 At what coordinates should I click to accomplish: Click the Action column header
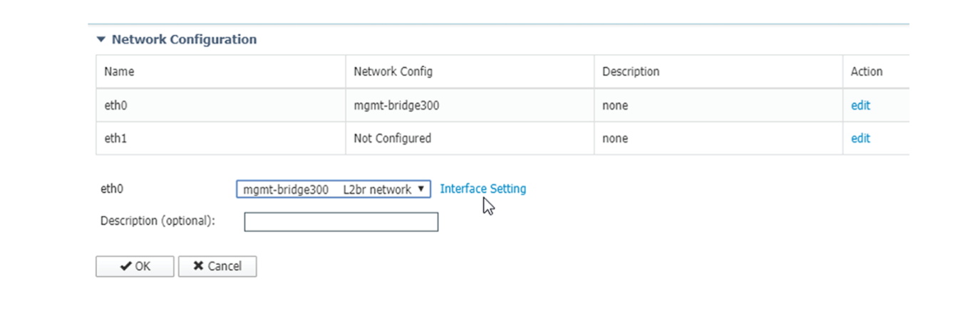[x=876, y=72]
